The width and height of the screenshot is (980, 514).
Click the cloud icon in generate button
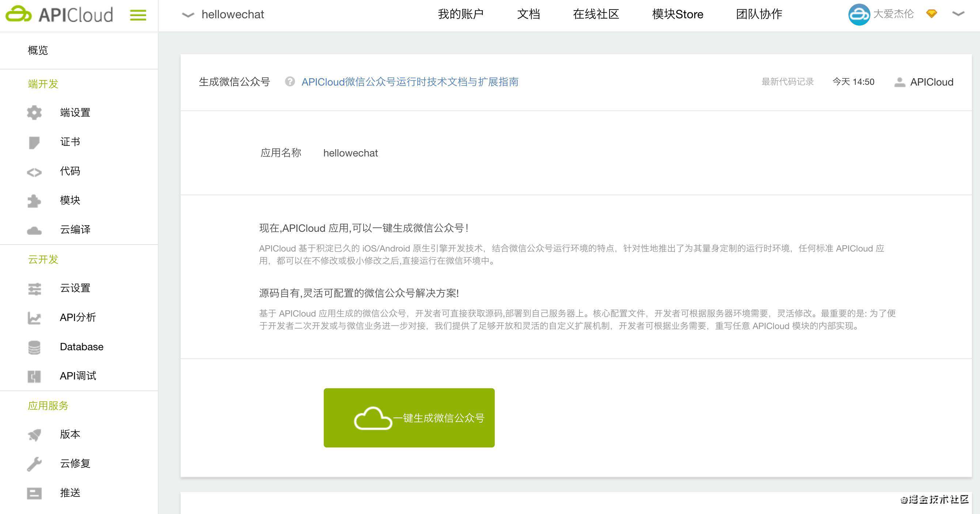click(x=373, y=419)
